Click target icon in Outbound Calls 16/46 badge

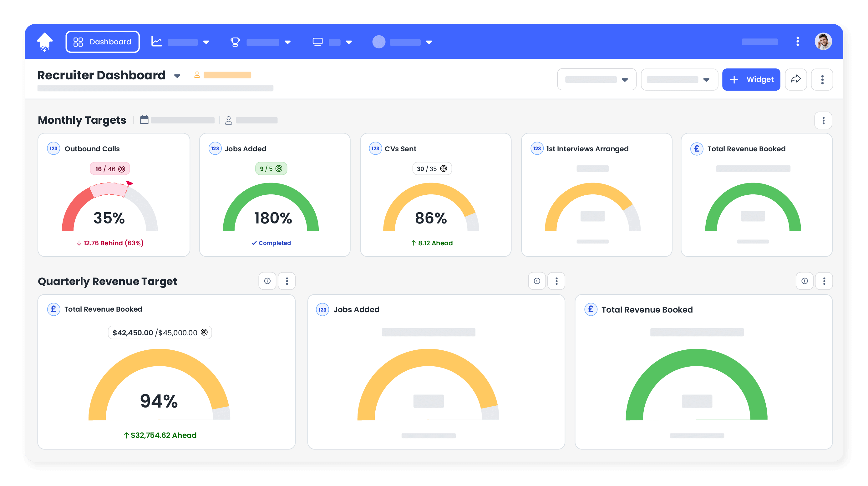pyautogui.click(x=122, y=169)
